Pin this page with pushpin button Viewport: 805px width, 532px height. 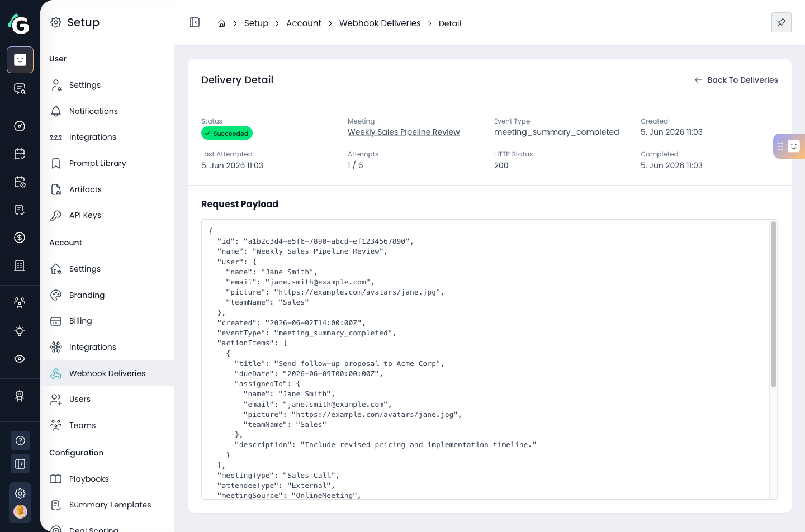pyautogui.click(x=782, y=22)
